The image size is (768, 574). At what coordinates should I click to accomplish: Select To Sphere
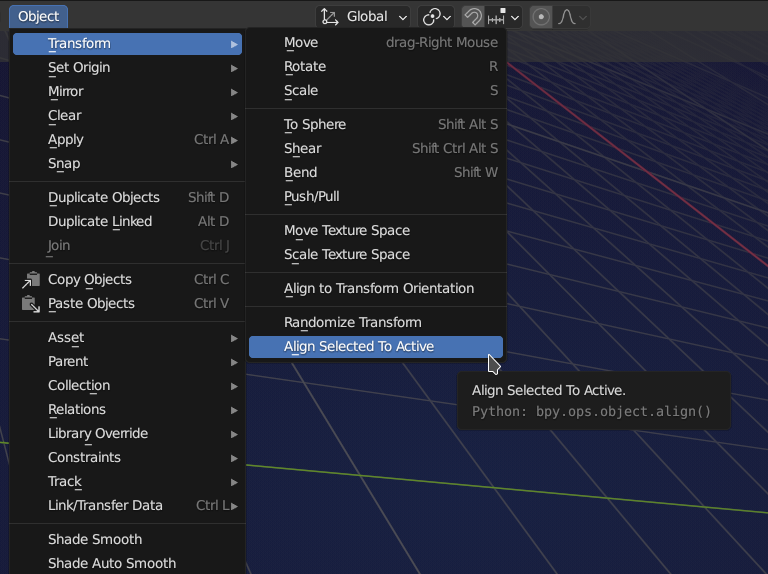376,124
